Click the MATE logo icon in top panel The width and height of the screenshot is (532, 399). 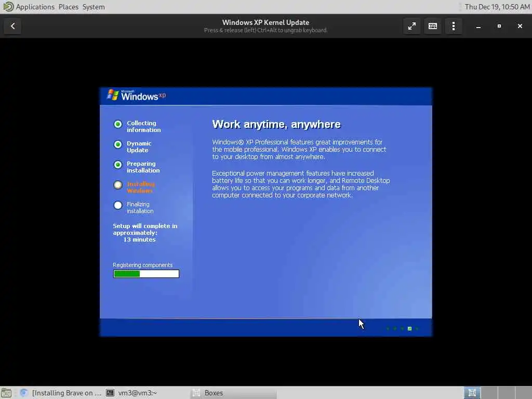pos(8,7)
